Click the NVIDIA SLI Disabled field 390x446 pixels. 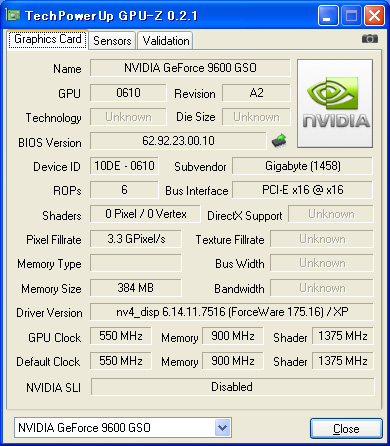pyautogui.click(x=232, y=387)
